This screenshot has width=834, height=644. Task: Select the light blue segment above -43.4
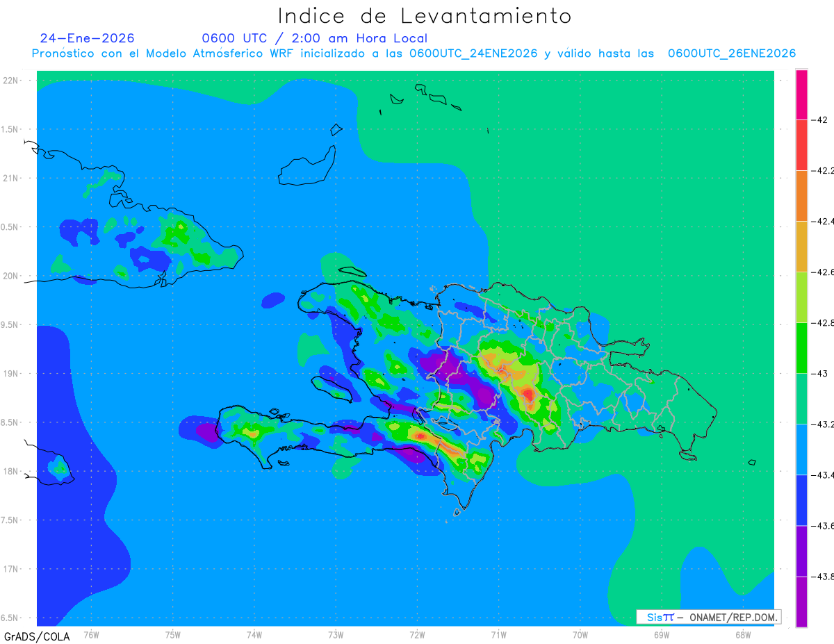click(x=801, y=449)
